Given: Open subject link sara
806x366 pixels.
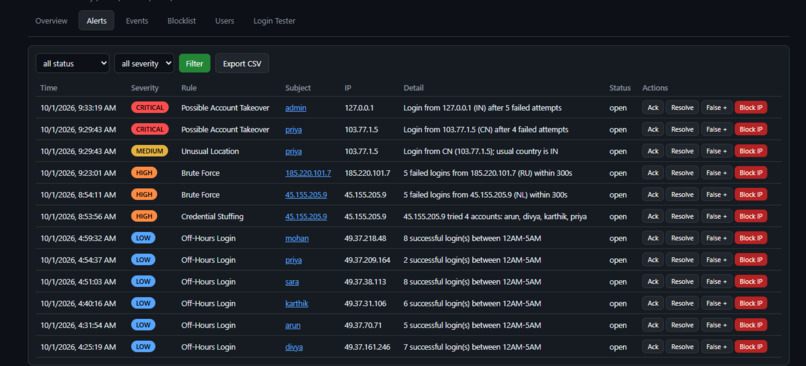Looking at the screenshot, I should [292, 282].
